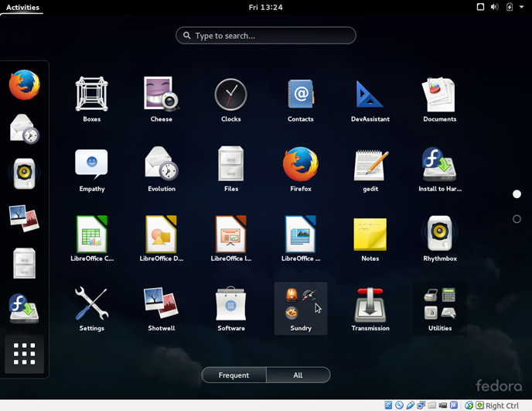Image resolution: width=532 pixels, height=411 pixels.
Task: Open gedit text editor
Action: coord(370,165)
